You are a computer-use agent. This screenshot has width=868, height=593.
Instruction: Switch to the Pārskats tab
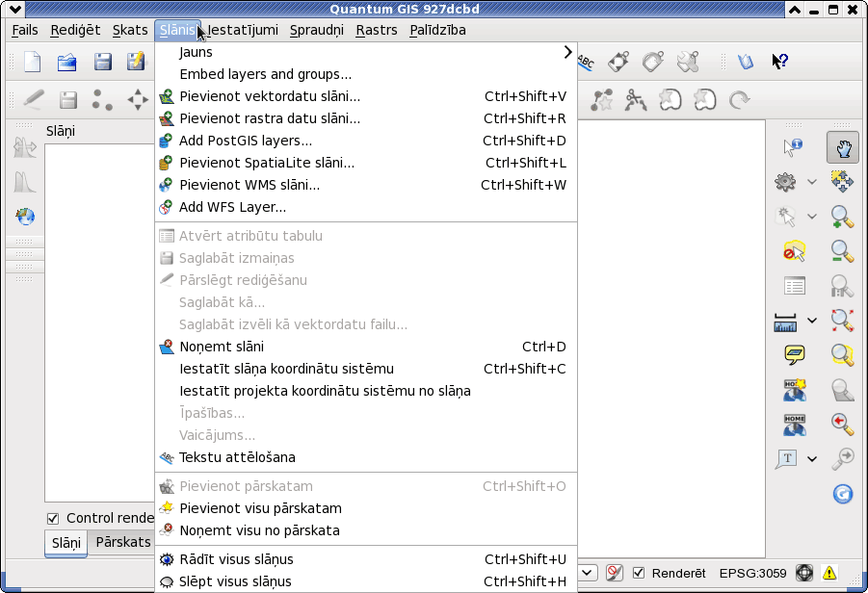[x=123, y=542]
